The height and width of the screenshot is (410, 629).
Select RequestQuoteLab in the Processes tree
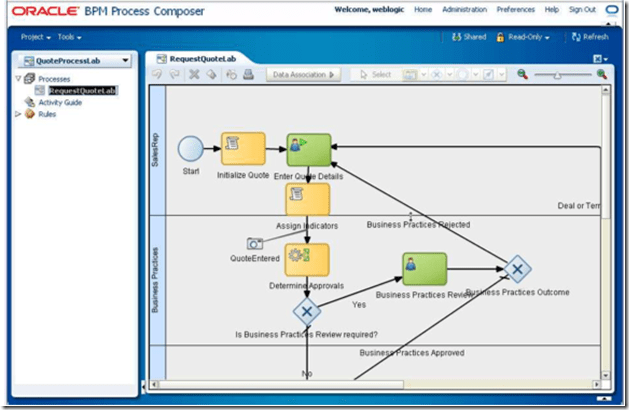pos(82,91)
